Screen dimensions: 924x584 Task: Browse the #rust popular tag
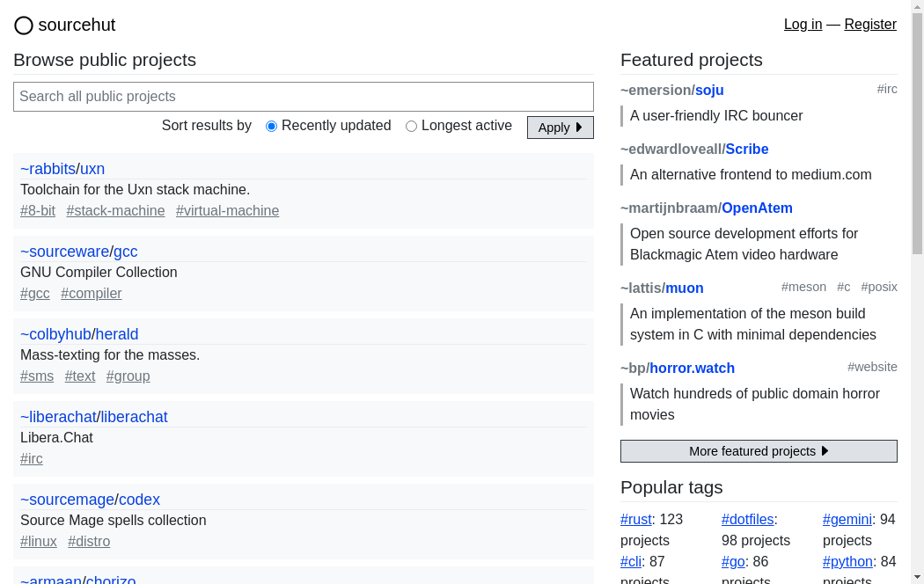[x=635, y=520]
